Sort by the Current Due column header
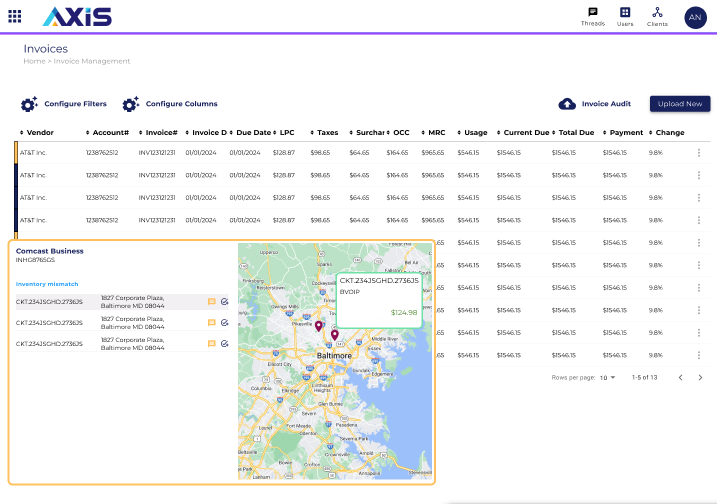Screen dimensions: 717x504 (523, 133)
